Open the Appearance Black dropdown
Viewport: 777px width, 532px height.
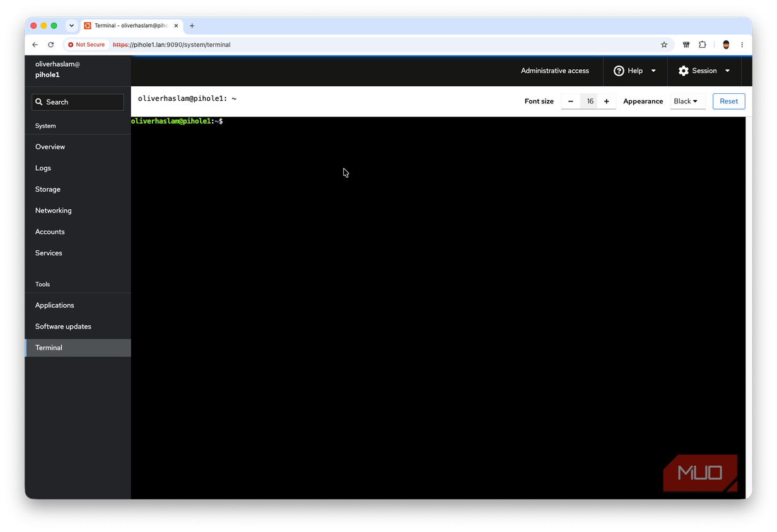[x=687, y=101]
